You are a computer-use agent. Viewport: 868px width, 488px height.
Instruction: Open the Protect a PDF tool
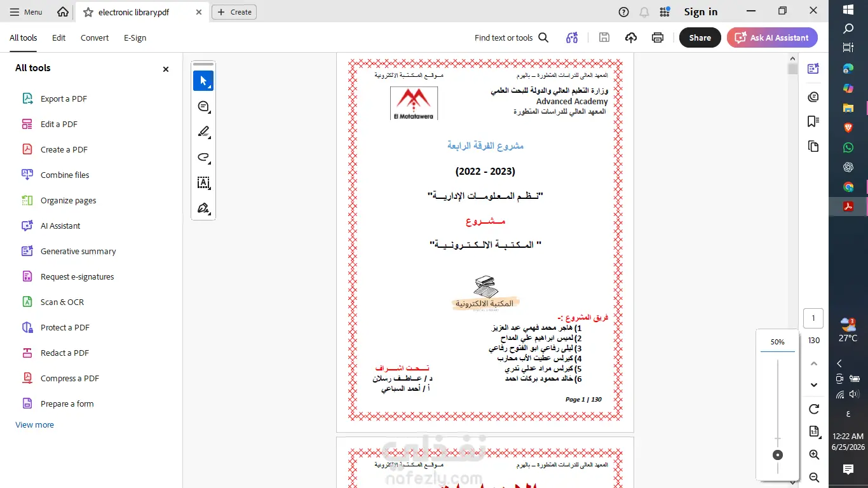65,327
